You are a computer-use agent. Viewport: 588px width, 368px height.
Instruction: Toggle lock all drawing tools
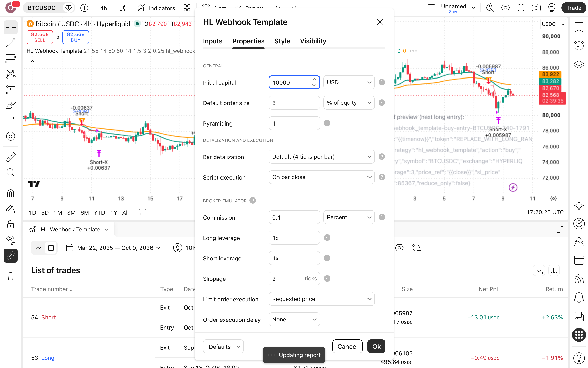(10, 224)
